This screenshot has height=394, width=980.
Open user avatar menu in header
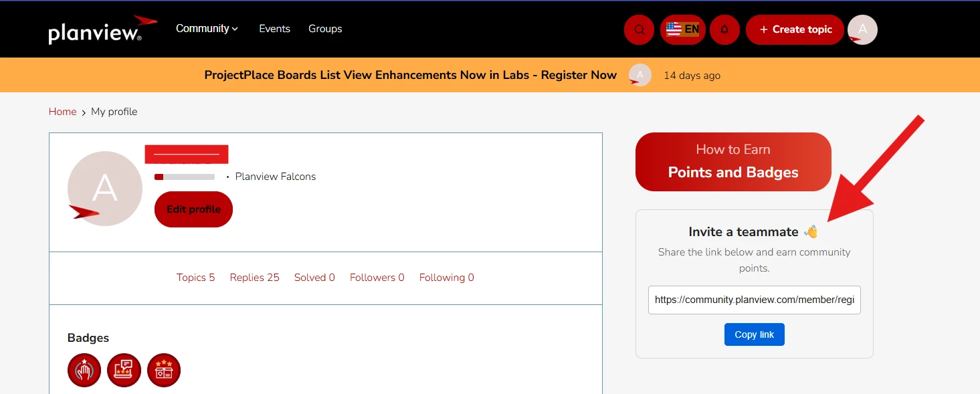tap(862, 29)
